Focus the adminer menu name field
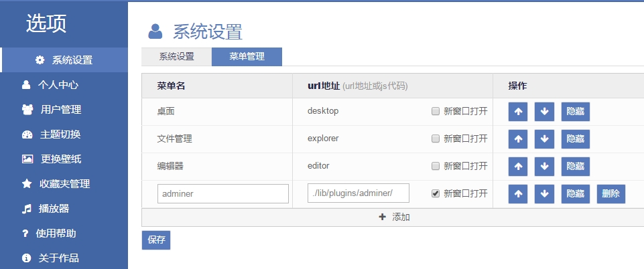This screenshot has height=269, width=644. pos(223,193)
